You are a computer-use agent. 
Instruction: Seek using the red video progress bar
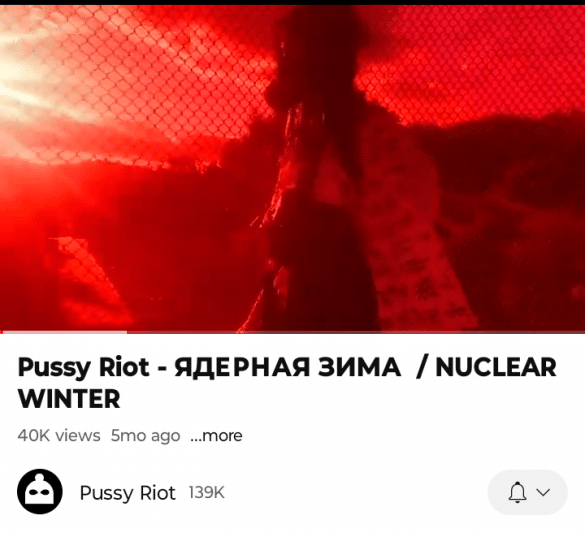(x=292, y=332)
